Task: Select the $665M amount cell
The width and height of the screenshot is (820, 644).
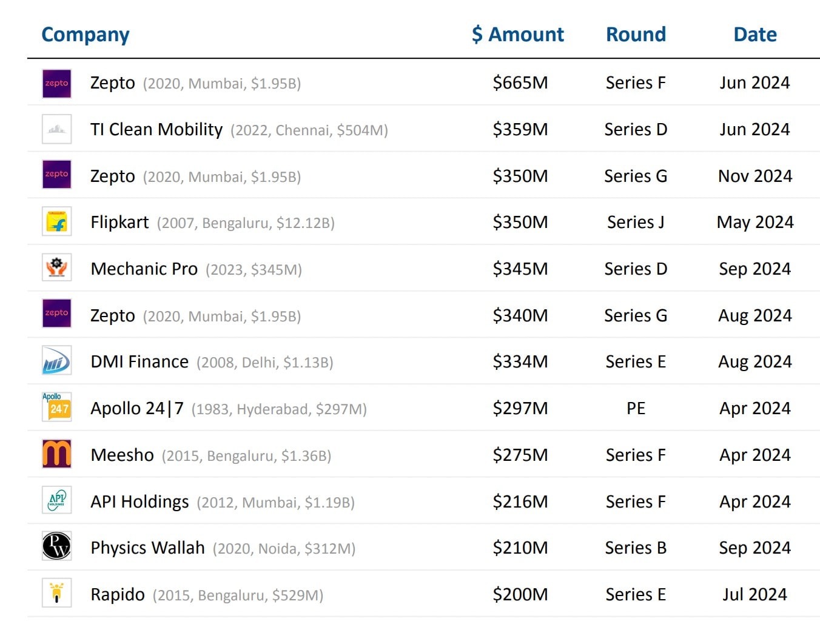Action: click(520, 83)
